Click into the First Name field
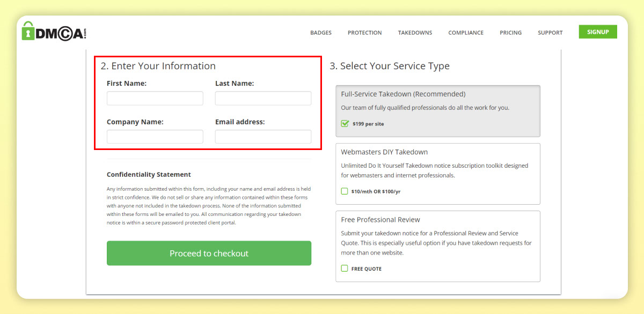 (x=155, y=98)
